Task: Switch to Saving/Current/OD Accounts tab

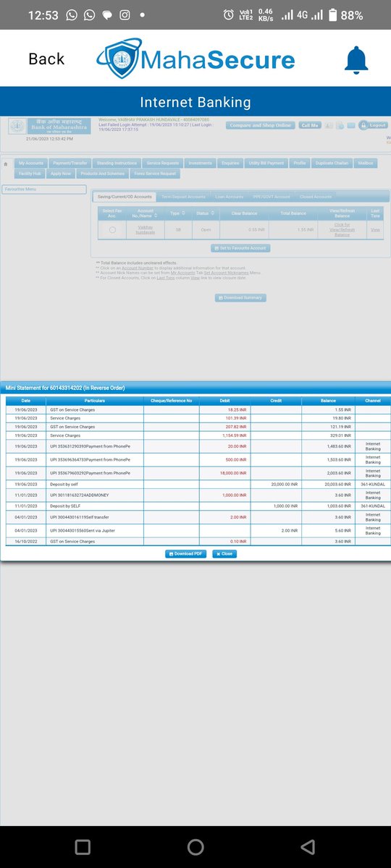Action: 125,197
